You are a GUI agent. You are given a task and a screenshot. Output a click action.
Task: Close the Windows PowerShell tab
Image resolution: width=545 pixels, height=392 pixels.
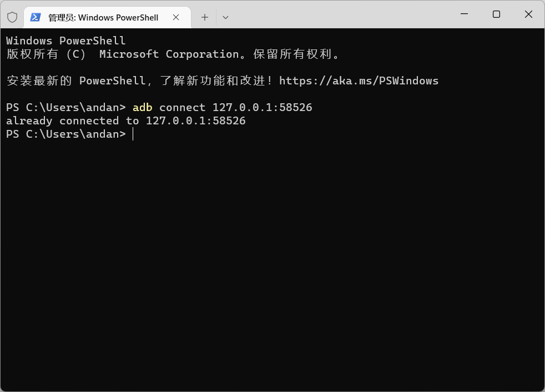tap(176, 17)
